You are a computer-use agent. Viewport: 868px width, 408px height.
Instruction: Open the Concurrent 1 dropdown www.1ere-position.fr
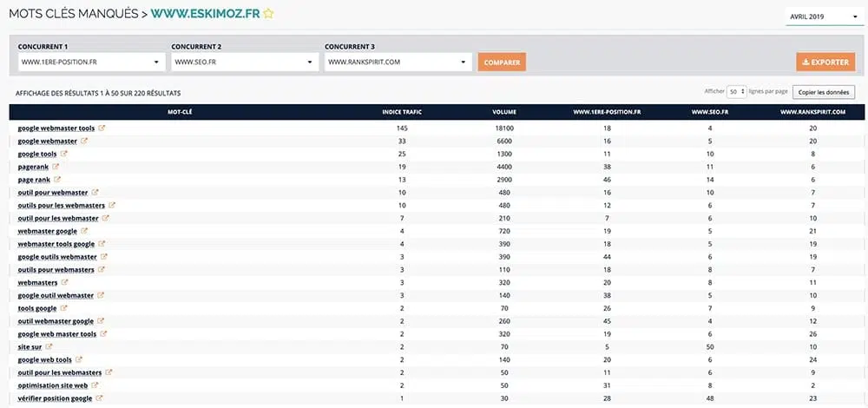[91, 62]
